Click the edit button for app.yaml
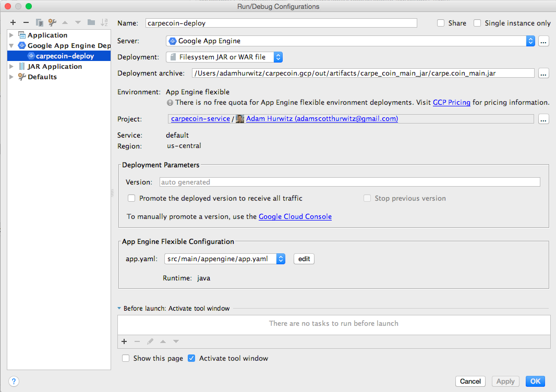The height and width of the screenshot is (392, 556). [304, 259]
